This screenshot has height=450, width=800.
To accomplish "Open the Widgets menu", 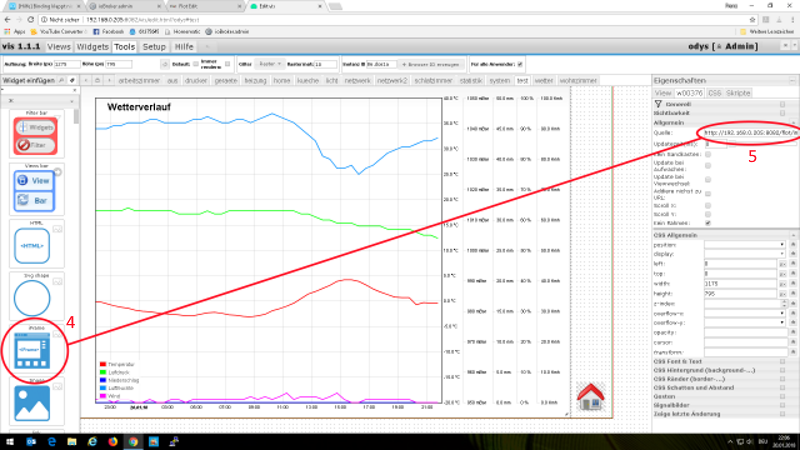I will coord(92,46).
